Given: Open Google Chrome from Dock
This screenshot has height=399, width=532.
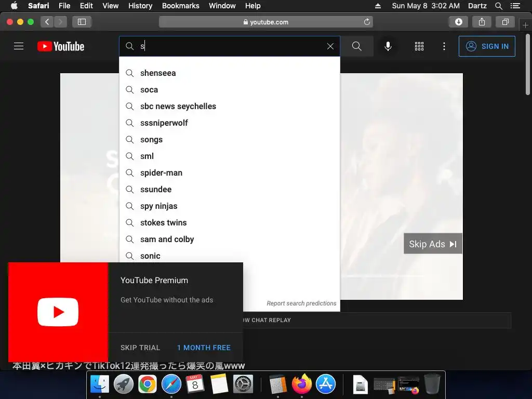Looking at the screenshot, I should point(147,384).
